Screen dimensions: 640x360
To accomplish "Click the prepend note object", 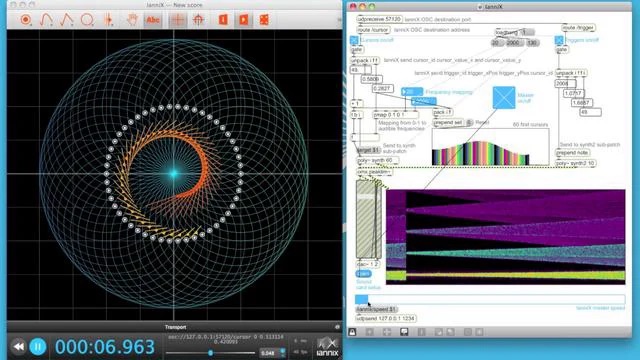I will [572, 153].
